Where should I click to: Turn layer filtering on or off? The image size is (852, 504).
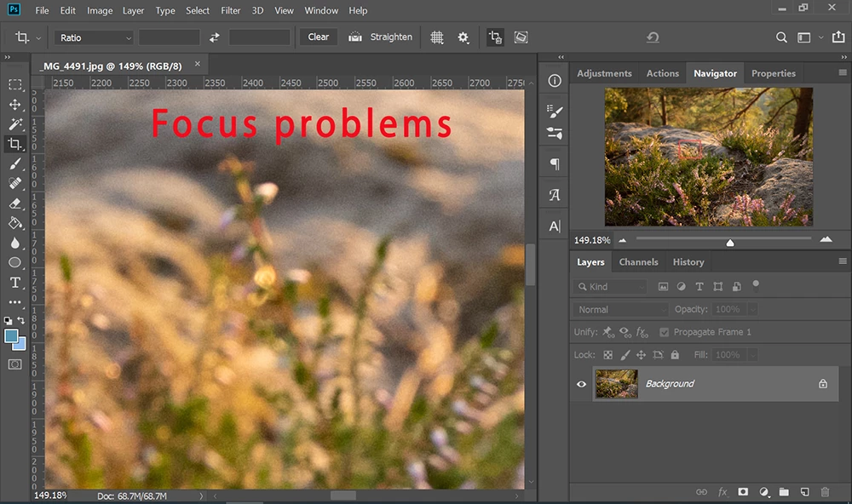point(755,284)
